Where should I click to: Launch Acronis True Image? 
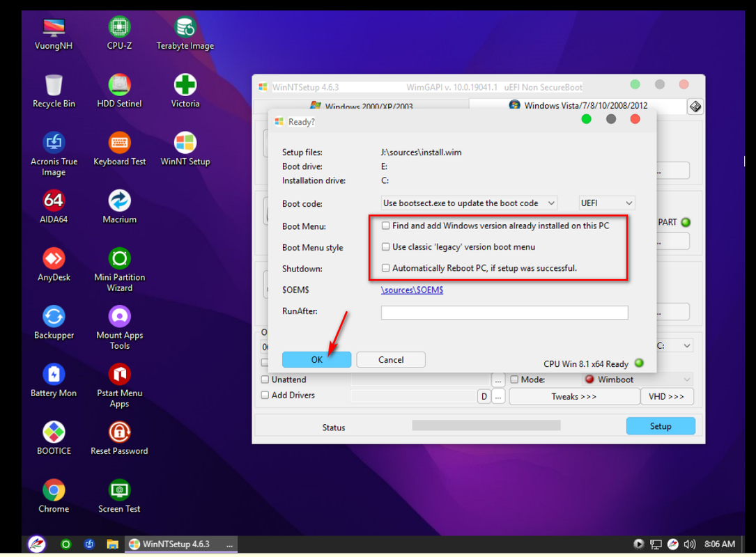point(54,154)
